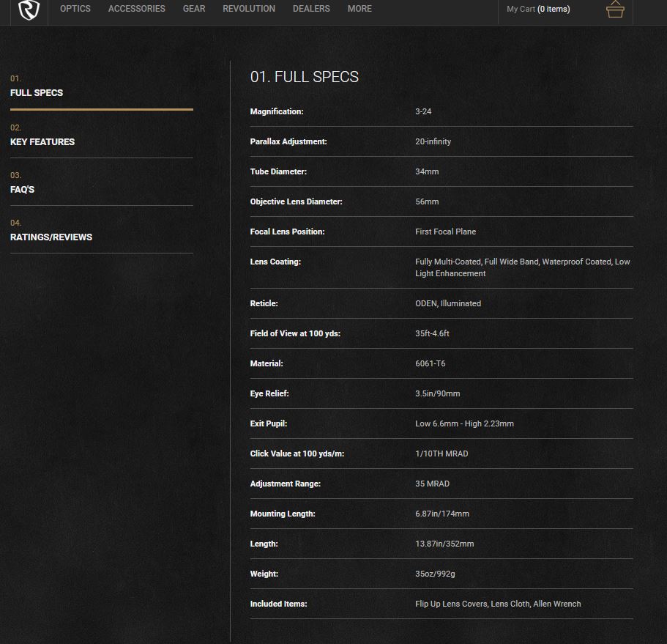Select the 3-24 magnification value
Image resolution: width=667 pixels, height=644 pixels.
[423, 111]
